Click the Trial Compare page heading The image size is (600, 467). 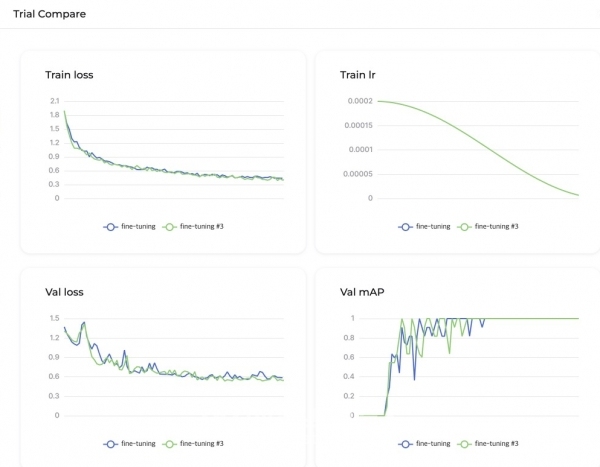(50, 15)
